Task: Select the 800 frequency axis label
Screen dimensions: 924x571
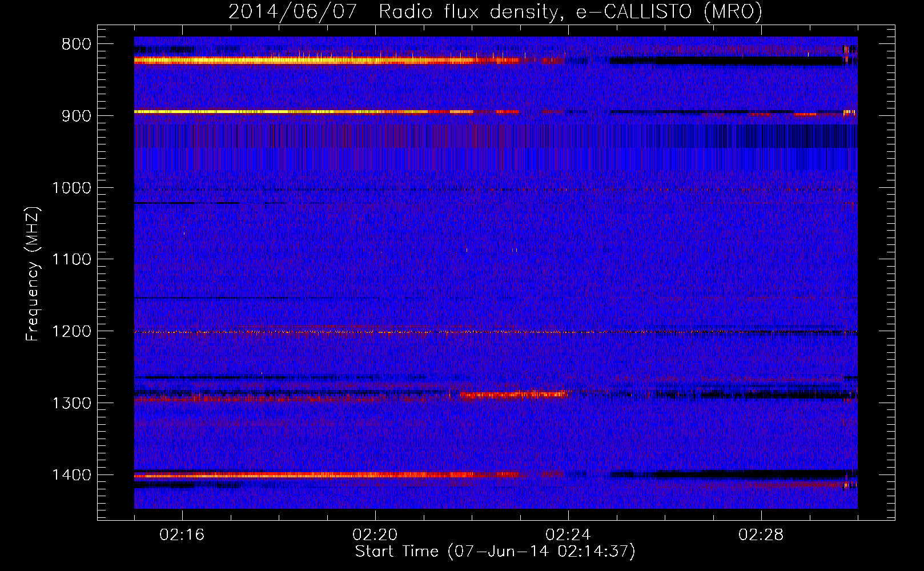Action: (x=76, y=45)
